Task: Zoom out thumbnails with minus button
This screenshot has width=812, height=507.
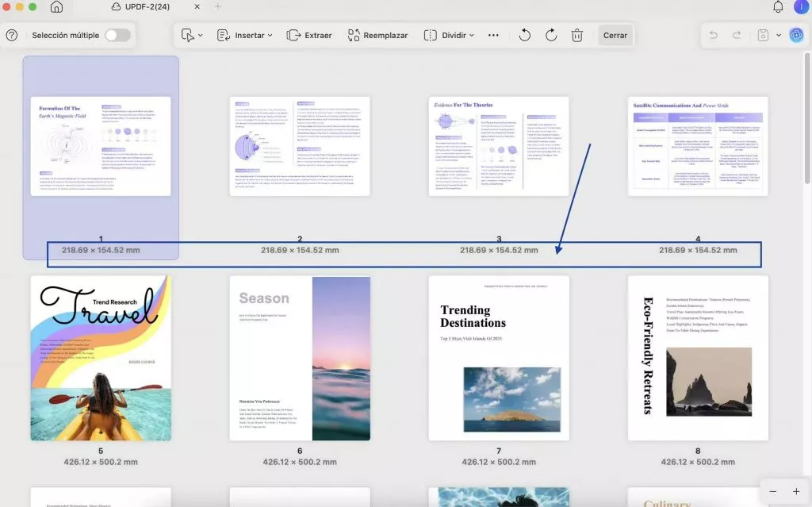Action: pos(772,491)
